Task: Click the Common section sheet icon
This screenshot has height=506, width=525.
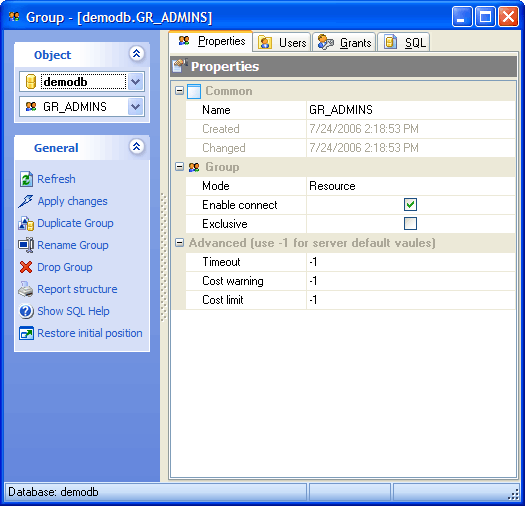Action: [194, 91]
